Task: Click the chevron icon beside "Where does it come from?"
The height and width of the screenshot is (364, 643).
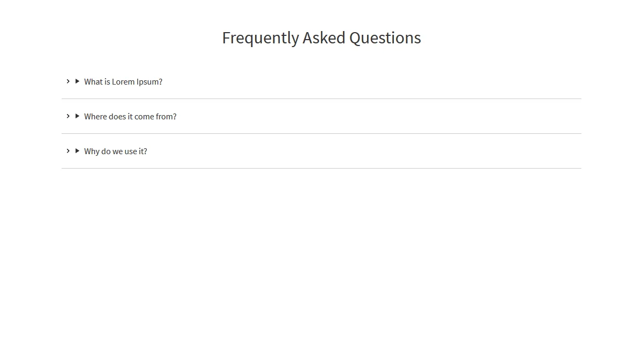Action: (x=68, y=116)
